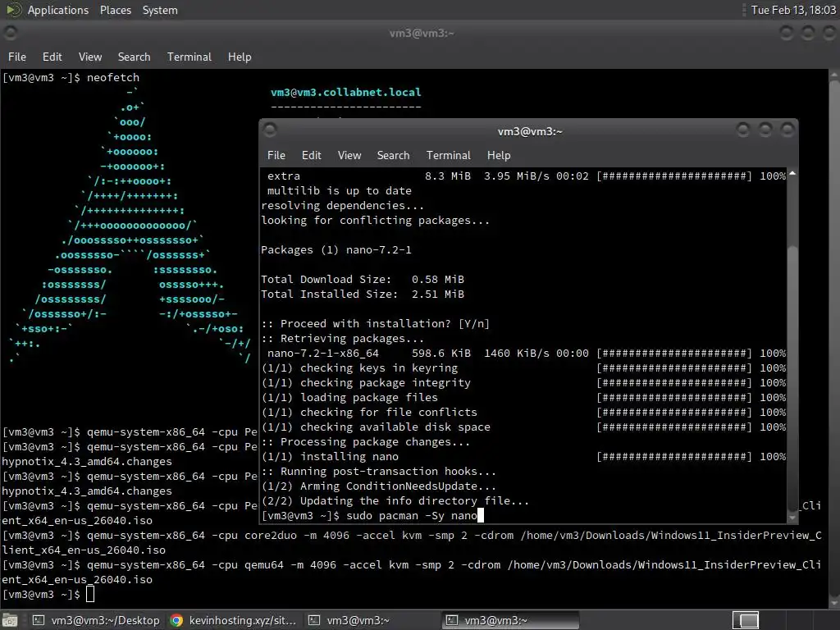Click 'multilib is up to date' line
The image size is (840, 630).
[339, 190]
